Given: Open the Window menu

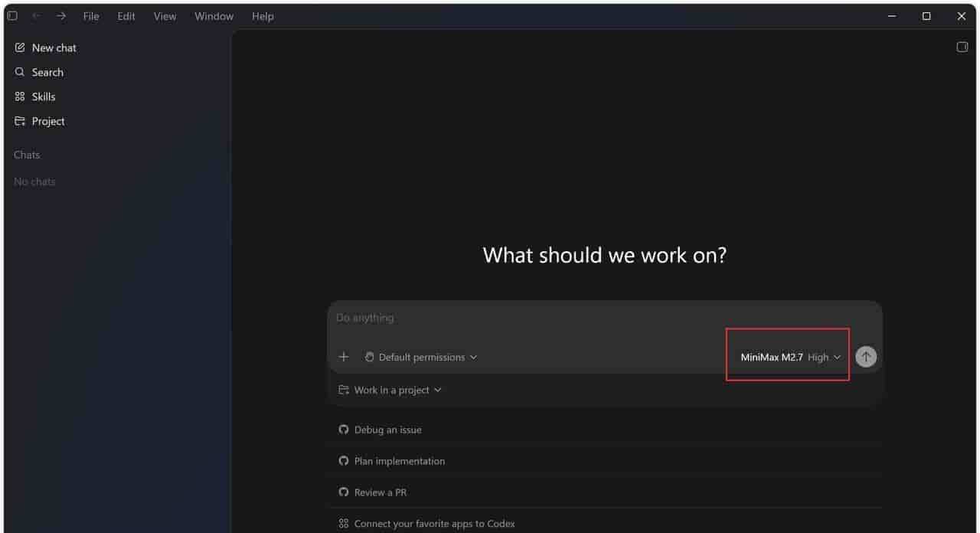Looking at the screenshot, I should tap(214, 16).
